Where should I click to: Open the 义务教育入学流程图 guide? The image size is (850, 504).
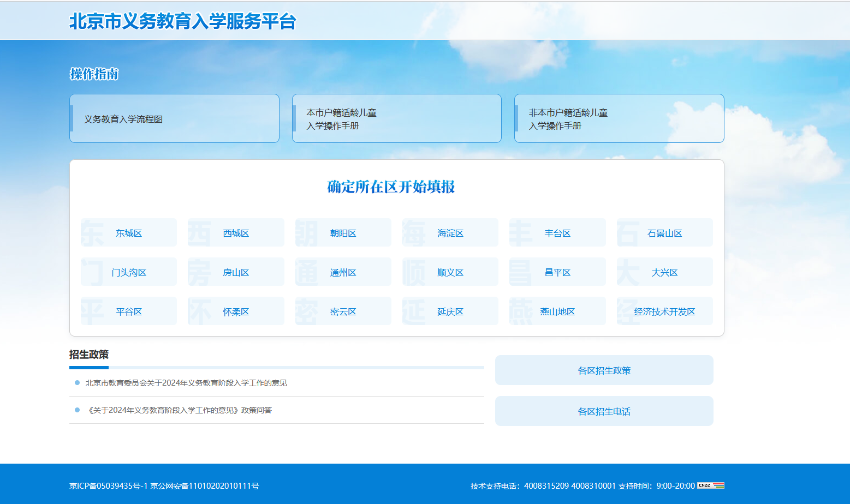[174, 119]
